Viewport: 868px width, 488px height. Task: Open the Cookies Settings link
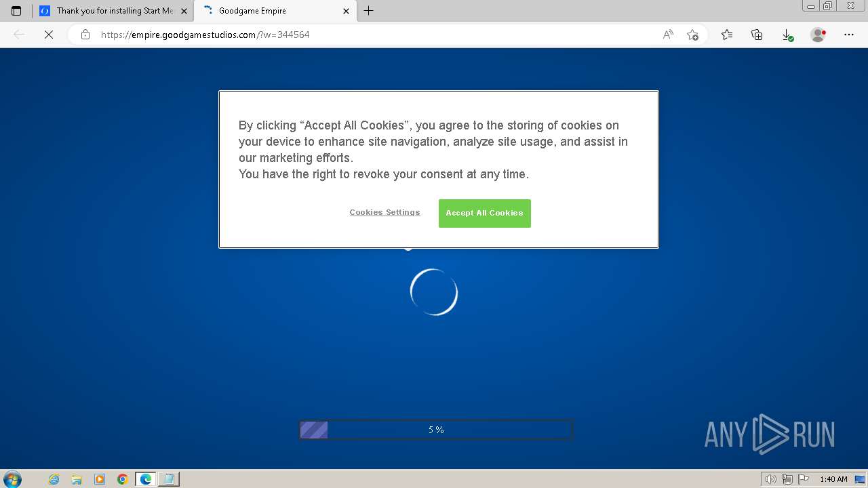384,212
